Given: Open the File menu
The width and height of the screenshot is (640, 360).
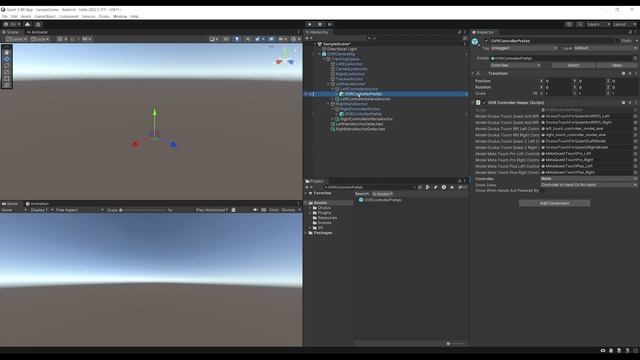Looking at the screenshot, I should pos(4,16).
